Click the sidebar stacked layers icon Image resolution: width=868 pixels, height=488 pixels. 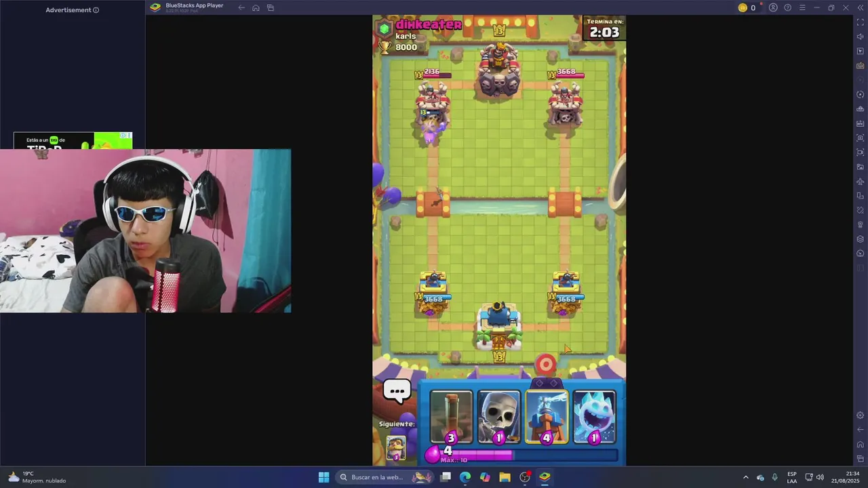pyautogui.click(x=860, y=239)
